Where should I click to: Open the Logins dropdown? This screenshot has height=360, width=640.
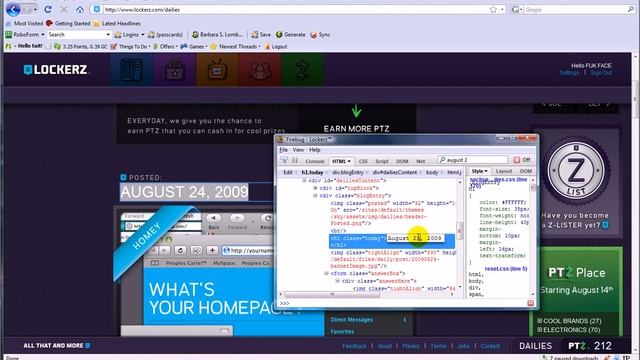[x=142, y=35]
